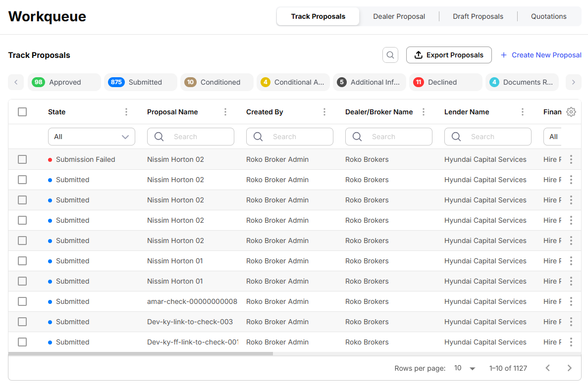
Task: Filter by Conditional A... status chip
Action: pyautogui.click(x=293, y=82)
